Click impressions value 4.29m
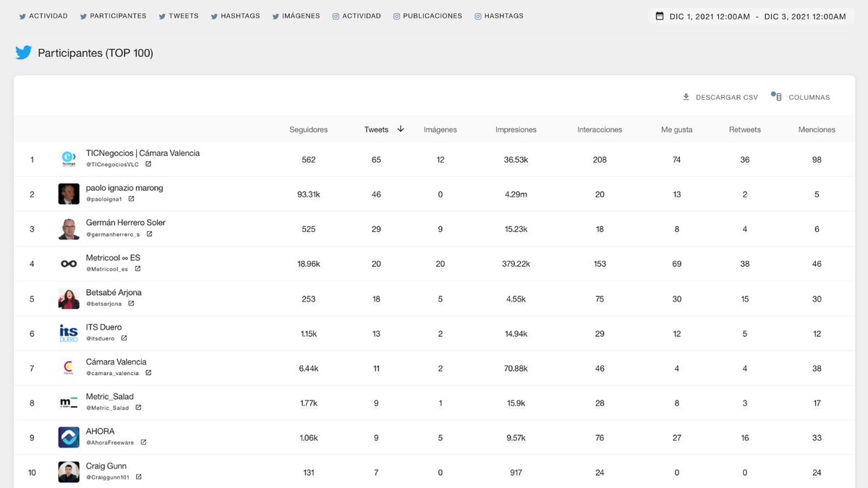Viewport: 868px width, 488px height. (x=516, y=194)
